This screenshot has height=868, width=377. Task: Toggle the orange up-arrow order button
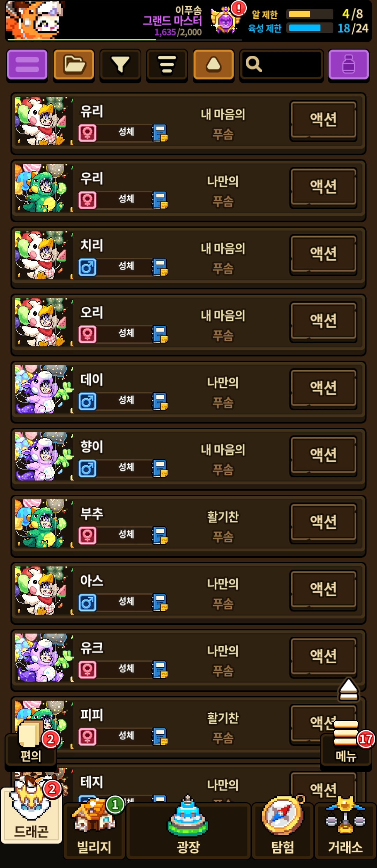pos(213,65)
